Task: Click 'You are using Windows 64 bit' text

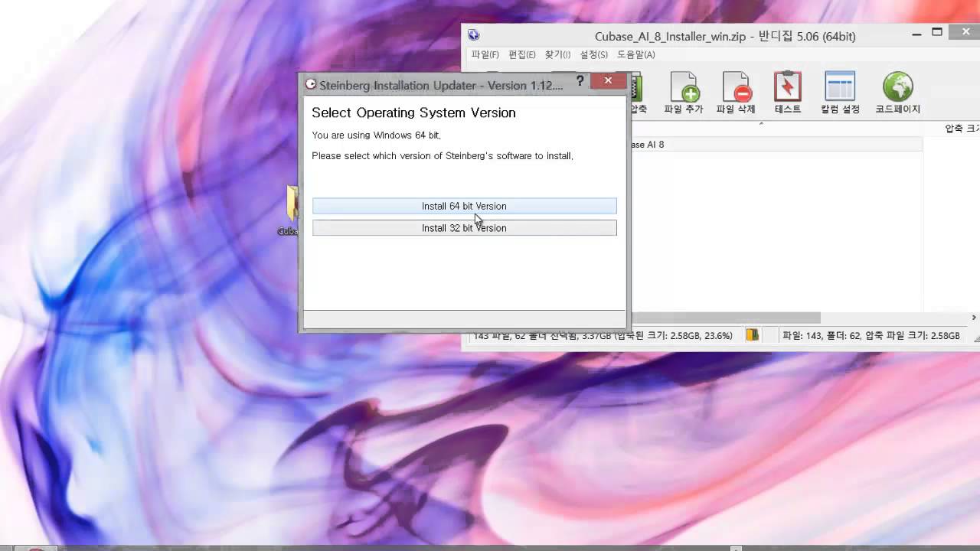Action: [x=376, y=135]
